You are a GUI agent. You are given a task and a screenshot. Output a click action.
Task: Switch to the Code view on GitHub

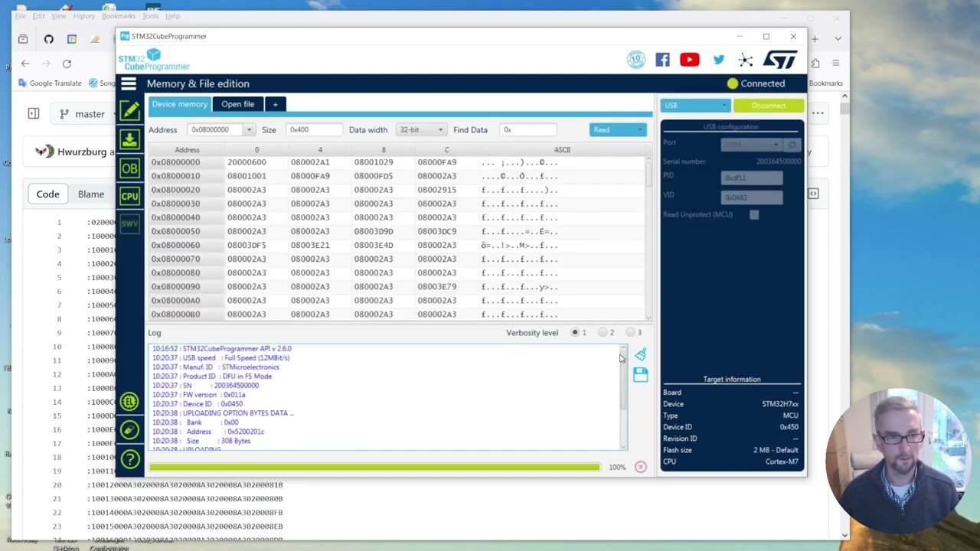[x=47, y=194]
